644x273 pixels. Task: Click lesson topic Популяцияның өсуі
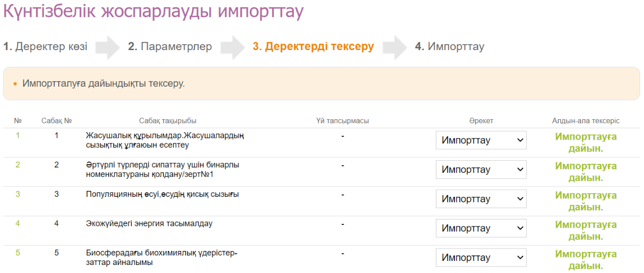[162, 194]
